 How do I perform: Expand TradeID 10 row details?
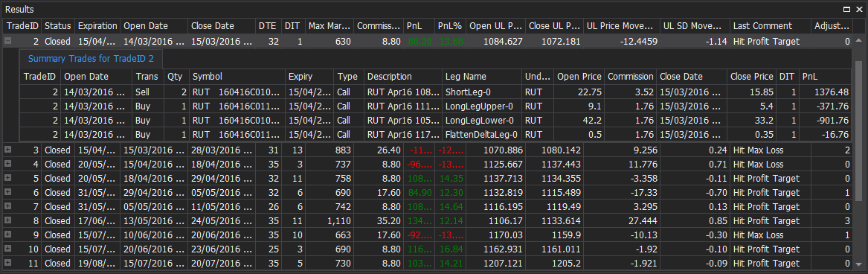[7, 249]
